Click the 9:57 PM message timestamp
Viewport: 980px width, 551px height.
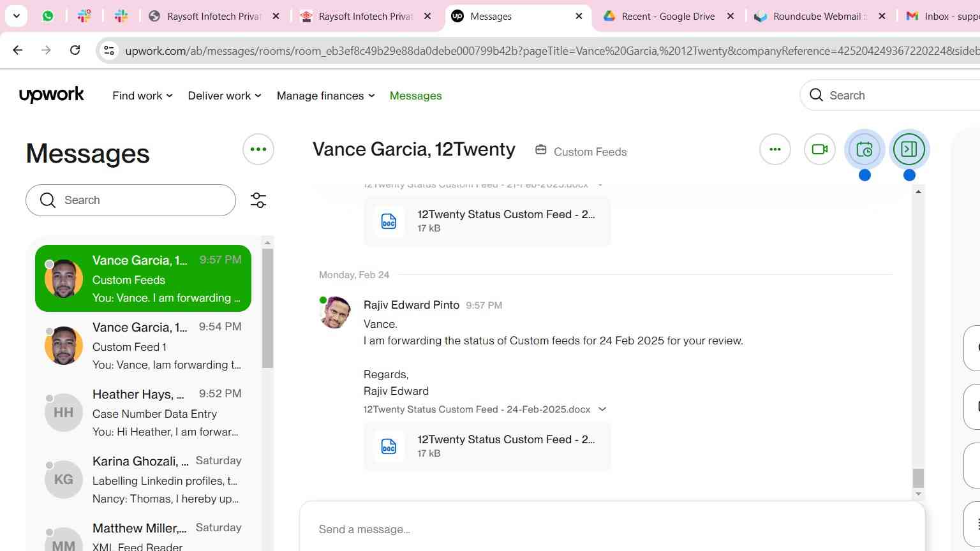[484, 305]
